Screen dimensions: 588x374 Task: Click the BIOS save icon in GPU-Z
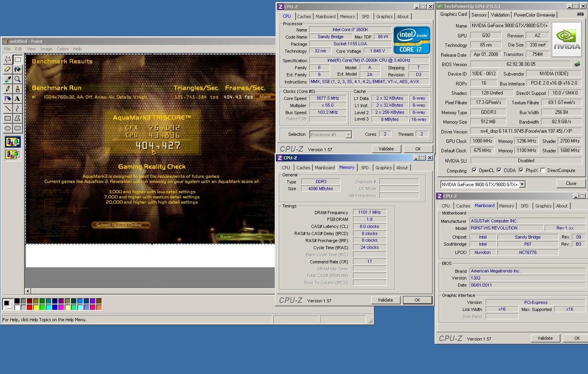pos(577,64)
